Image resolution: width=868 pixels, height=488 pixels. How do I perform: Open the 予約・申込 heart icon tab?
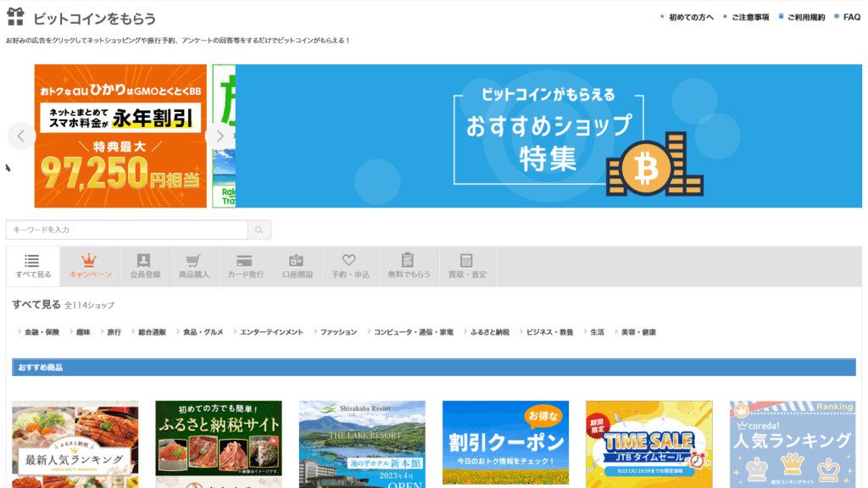coord(350,266)
